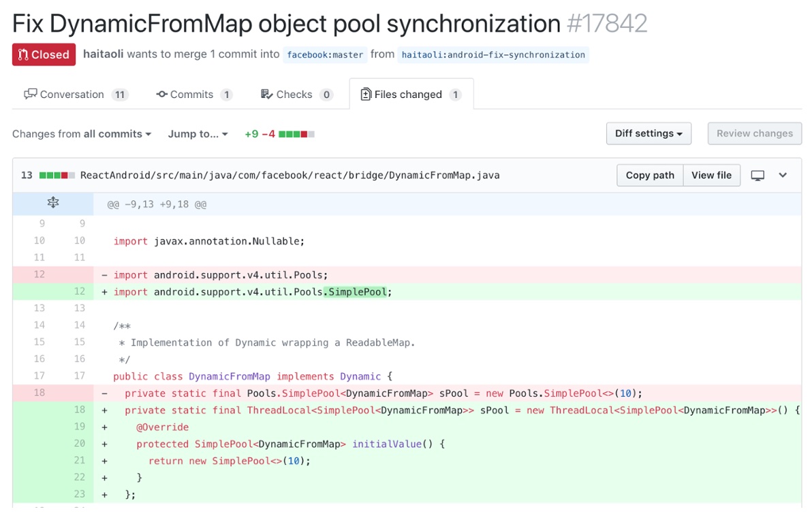
Task: Click the Files changed diff file icon
Action: [x=366, y=94]
